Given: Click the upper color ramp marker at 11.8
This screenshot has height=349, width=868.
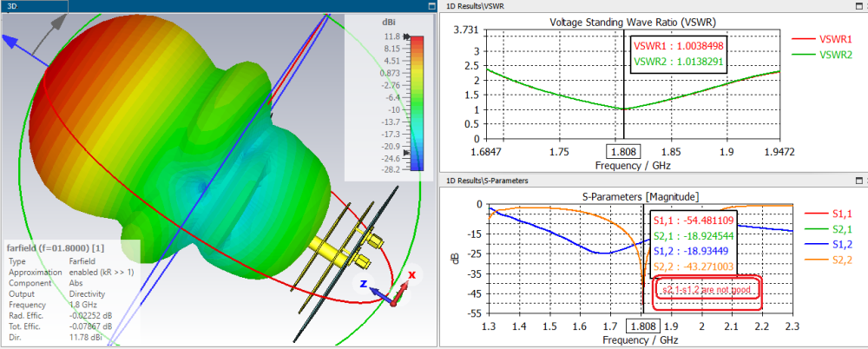Looking at the screenshot, I should point(410,37).
